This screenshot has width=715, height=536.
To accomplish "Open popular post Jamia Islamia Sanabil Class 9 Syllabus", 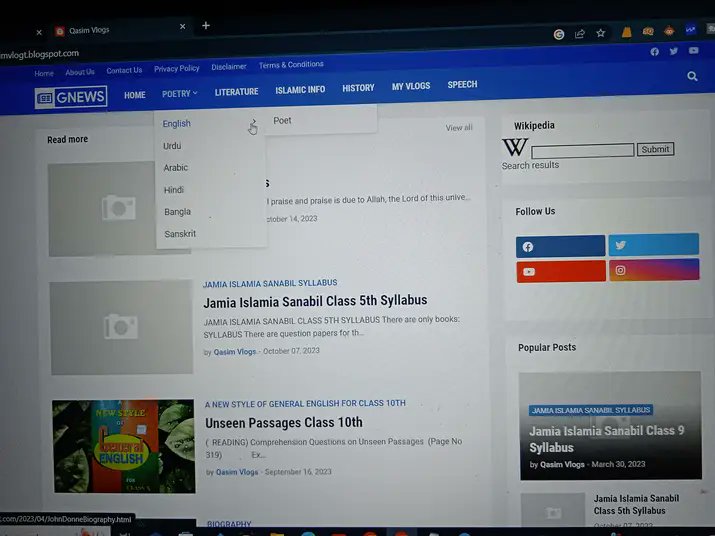I will pos(606,439).
